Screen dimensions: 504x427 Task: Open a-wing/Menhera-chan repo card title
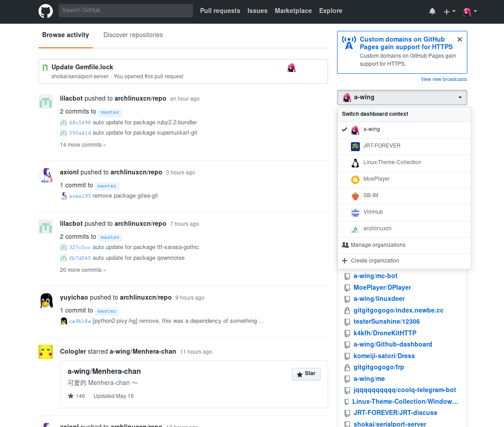104,372
